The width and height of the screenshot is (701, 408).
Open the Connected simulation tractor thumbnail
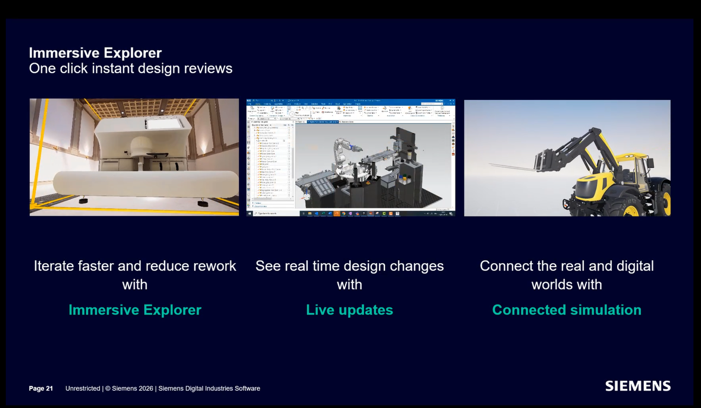tap(567, 157)
